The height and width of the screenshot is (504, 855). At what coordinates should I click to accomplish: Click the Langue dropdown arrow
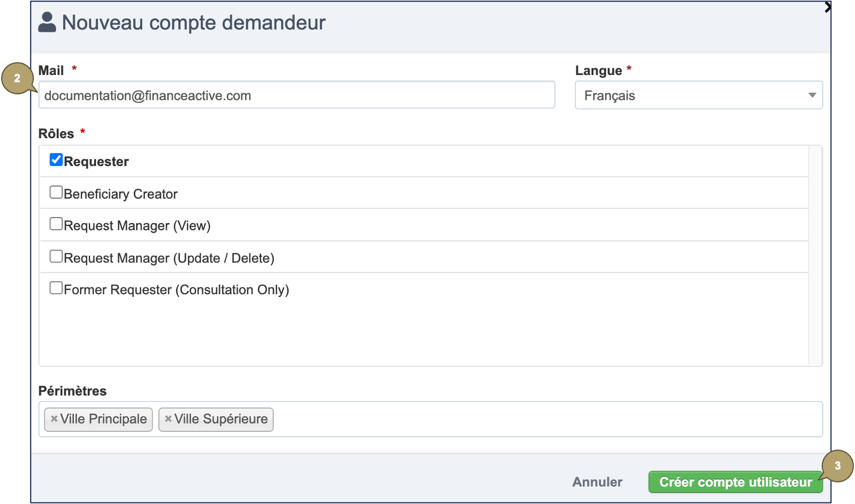(x=812, y=95)
